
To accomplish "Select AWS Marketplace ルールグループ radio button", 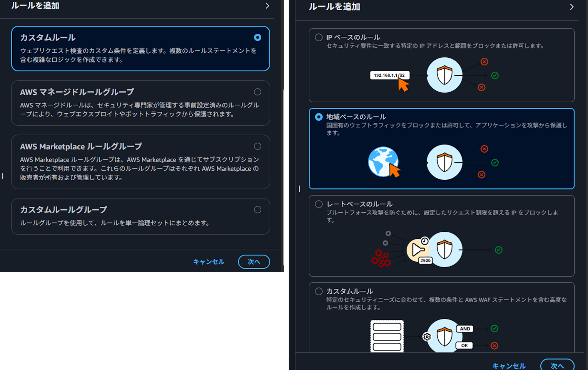I will [x=258, y=146].
